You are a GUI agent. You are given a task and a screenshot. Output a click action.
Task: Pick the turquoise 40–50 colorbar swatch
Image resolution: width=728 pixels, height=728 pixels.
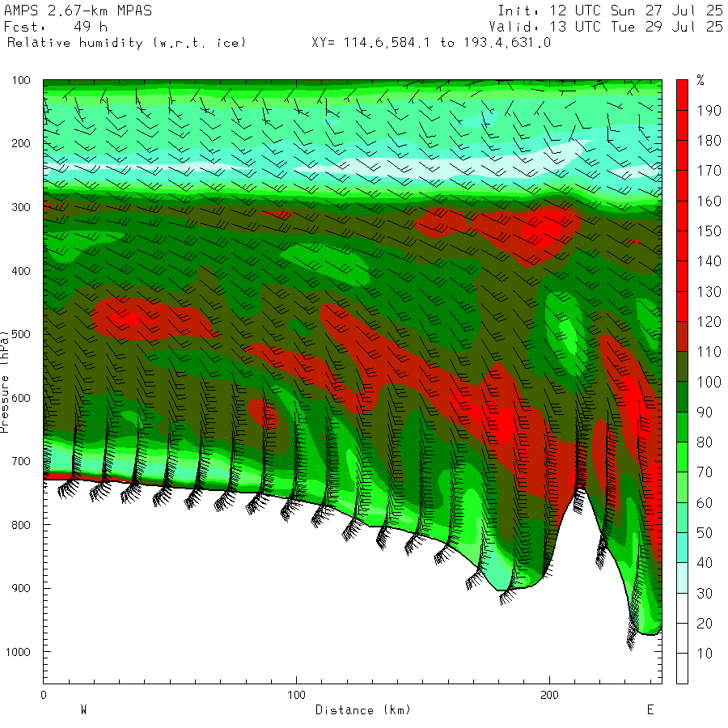(682, 548)
